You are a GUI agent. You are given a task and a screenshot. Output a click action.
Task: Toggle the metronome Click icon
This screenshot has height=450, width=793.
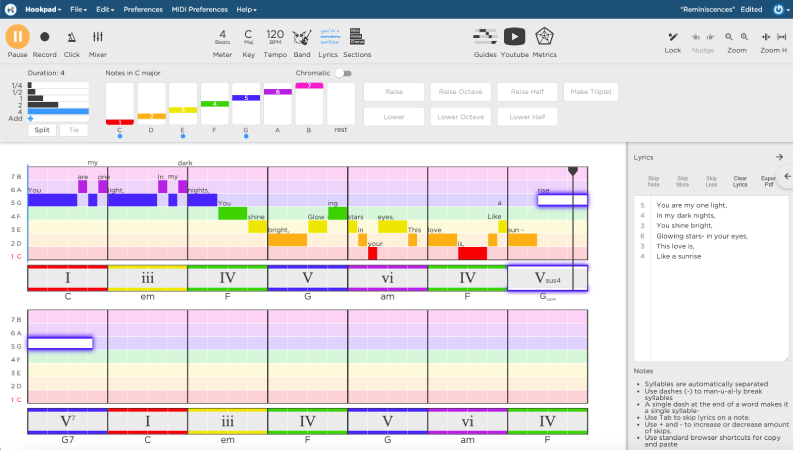tap(72, 37)
